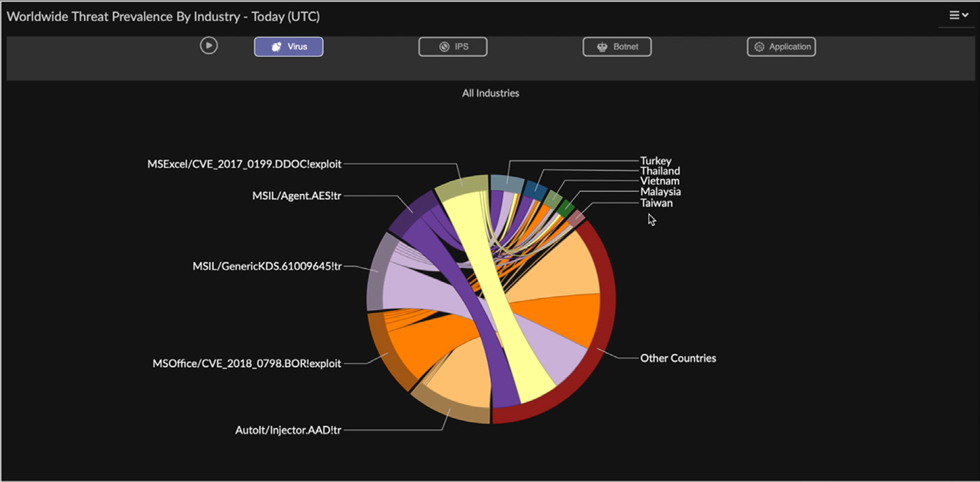Viewport: 980px width, 482px height.
Task: Click the AutoIt/Injector.AAD!tr threat label
Action: click(x=288, y=429)
